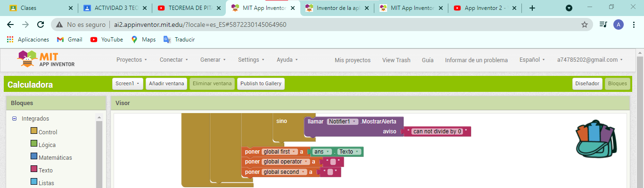Open the Screen1 screen selector

tap(128, 84)
